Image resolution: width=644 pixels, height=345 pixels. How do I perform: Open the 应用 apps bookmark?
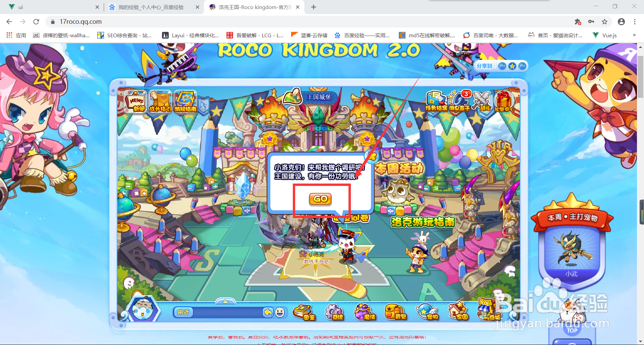coord(16,35)
